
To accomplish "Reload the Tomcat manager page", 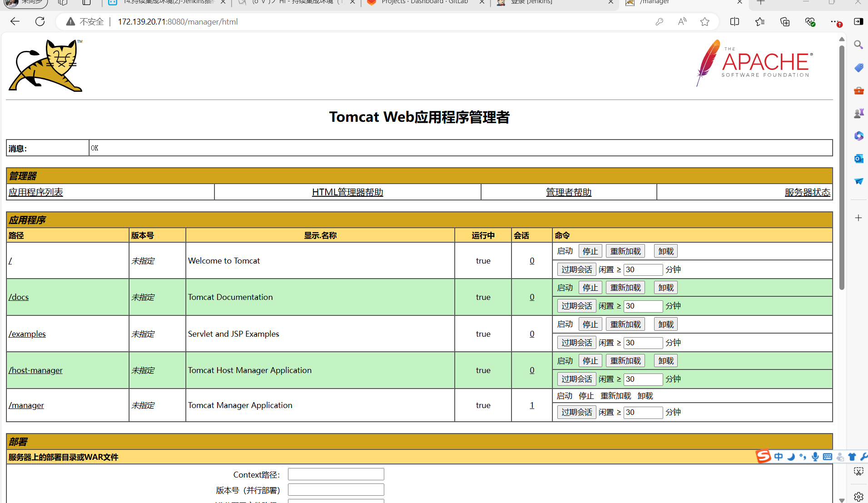I will tap(40, 21).
